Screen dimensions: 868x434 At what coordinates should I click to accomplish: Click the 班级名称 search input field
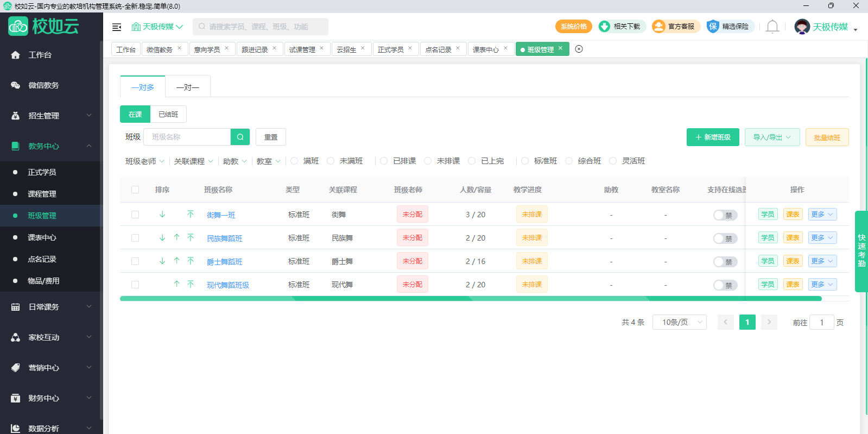click(187, 137)
